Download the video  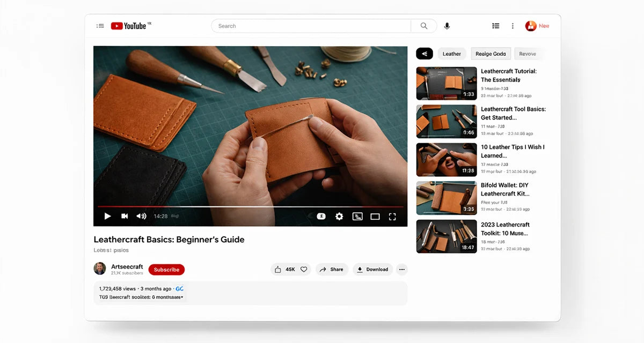[x=372, y=270]
